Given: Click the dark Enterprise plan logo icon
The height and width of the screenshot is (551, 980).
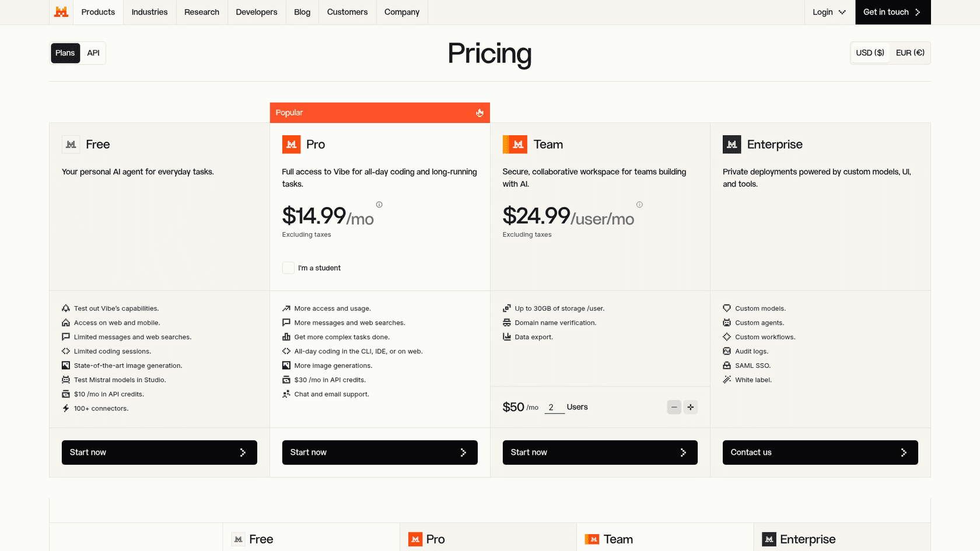Looking at the screenshot, I should pos(732,144).
